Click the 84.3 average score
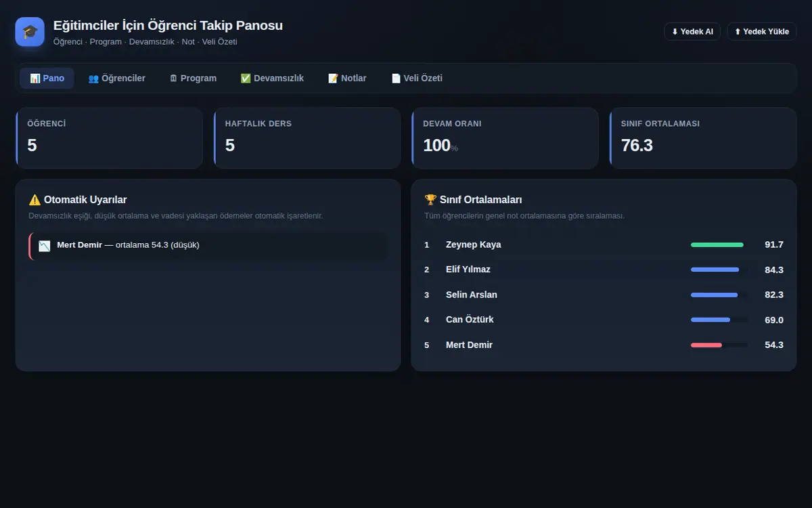Image resolution: width=812 pixels, height=508 pixels. tap(774, 270)
